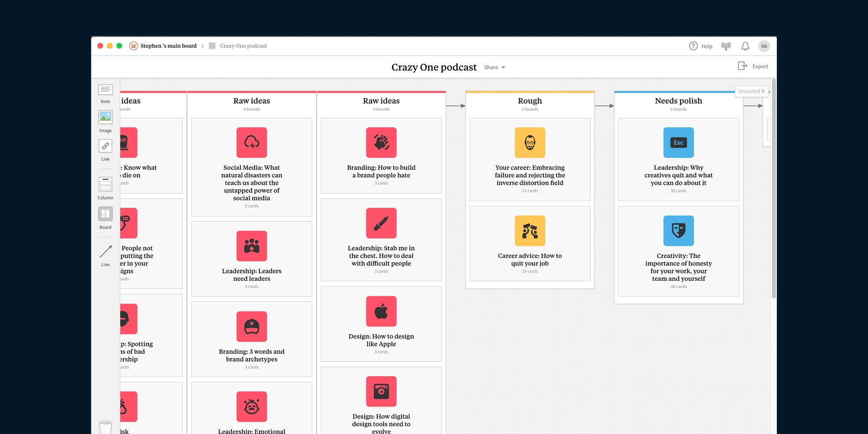Open 'Career advice: How to quit your job'

(530, 260)
